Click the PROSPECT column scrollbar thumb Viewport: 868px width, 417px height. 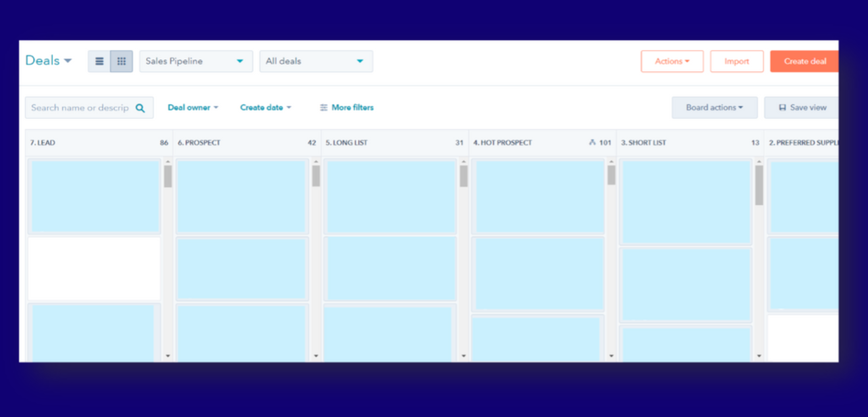(316, 176)
